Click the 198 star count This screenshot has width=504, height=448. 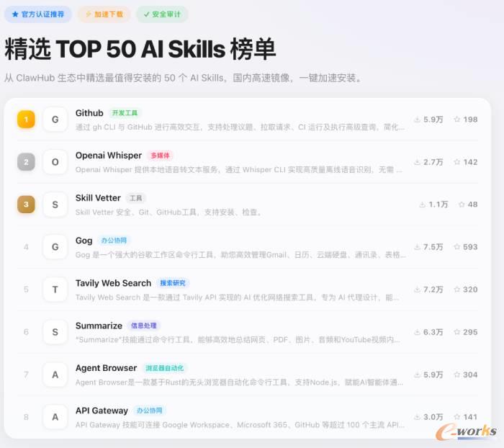pyautogui.click(x=470, y=120)
